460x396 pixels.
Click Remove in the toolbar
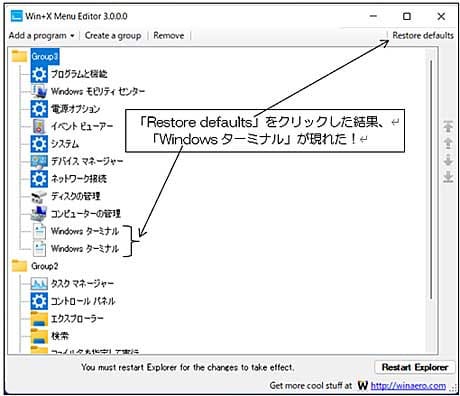click(168, 35)
